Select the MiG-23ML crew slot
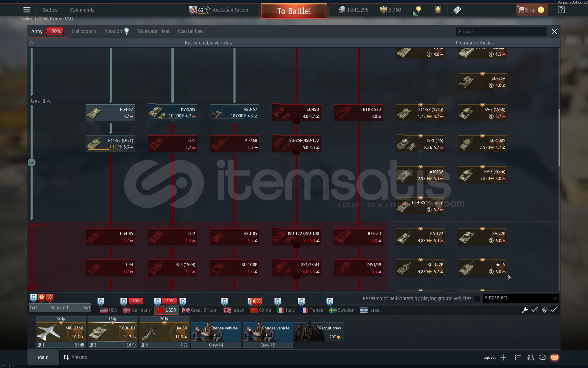This screenshot has width=588, height=368. (x=61, y=332)
